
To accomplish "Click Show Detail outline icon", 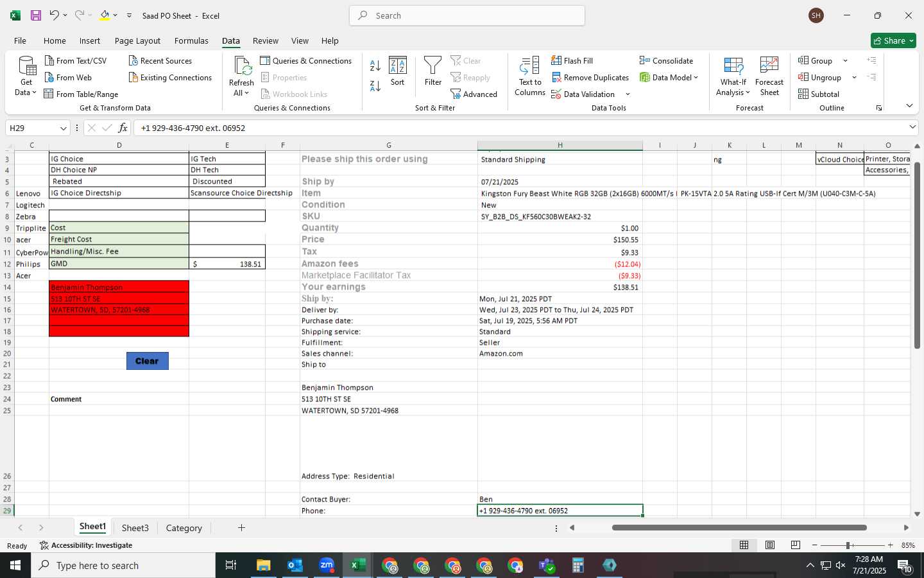I will click(x=871, y=60).
